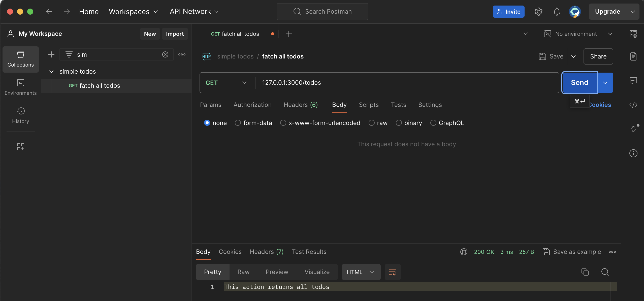Select the binary body type
644x301 pixels.
pyautogui.click(x=399, y=123)
